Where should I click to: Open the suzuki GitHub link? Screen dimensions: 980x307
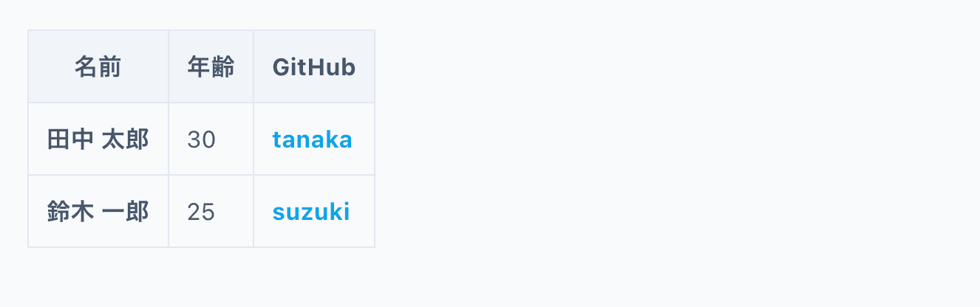tap(310, 212)
